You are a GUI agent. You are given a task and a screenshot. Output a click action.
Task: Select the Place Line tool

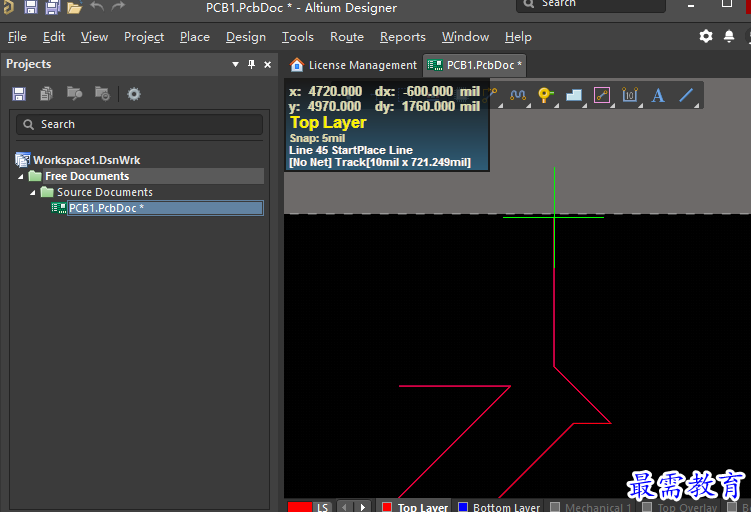(x=686, y=95)
